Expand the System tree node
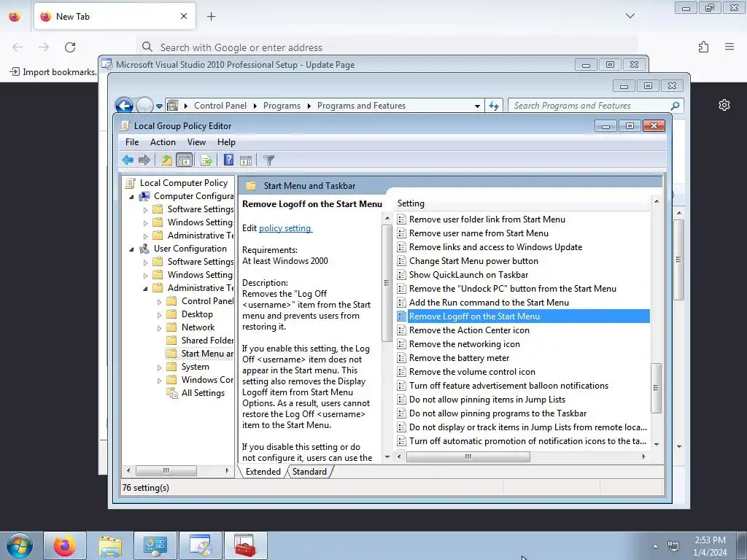Screen dimensions: 747x560 tap(160, 367)
